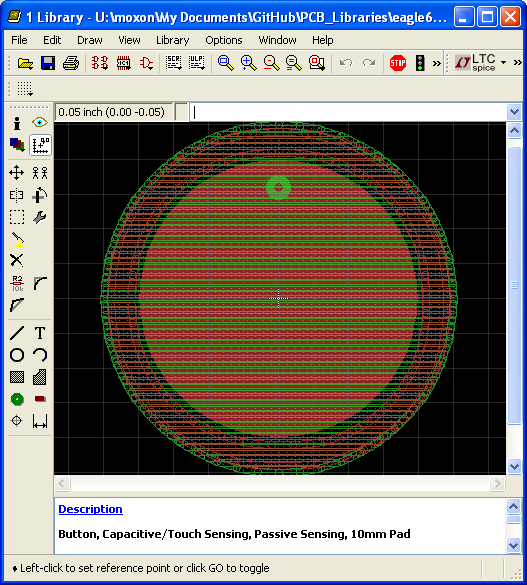Select the green Pad tool

[17, 399]
